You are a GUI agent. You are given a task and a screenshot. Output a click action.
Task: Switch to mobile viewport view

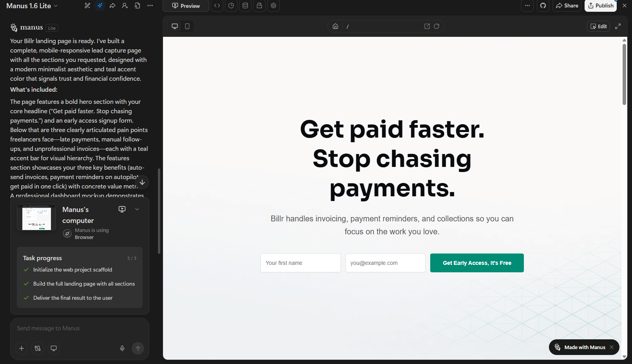click(187, 26)
